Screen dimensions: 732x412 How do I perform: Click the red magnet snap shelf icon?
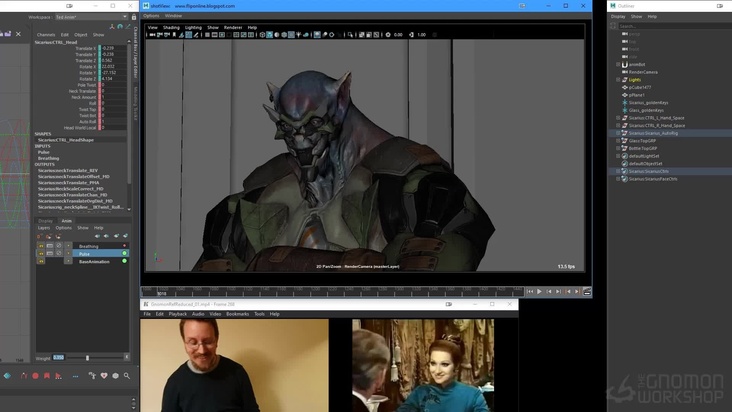[22, 376]
